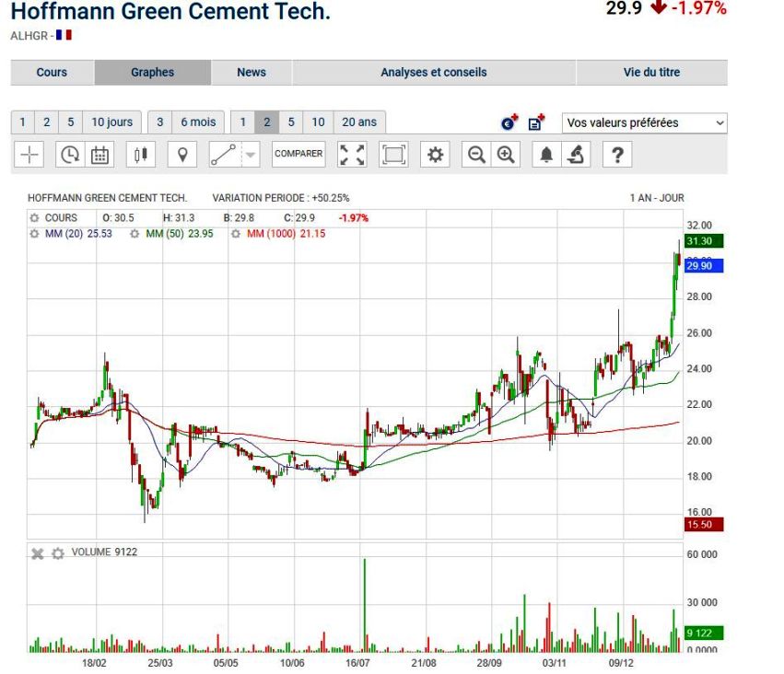Click the location pin marker tool
The height and width of the screenshot is (674, 784).
(182, 155)
